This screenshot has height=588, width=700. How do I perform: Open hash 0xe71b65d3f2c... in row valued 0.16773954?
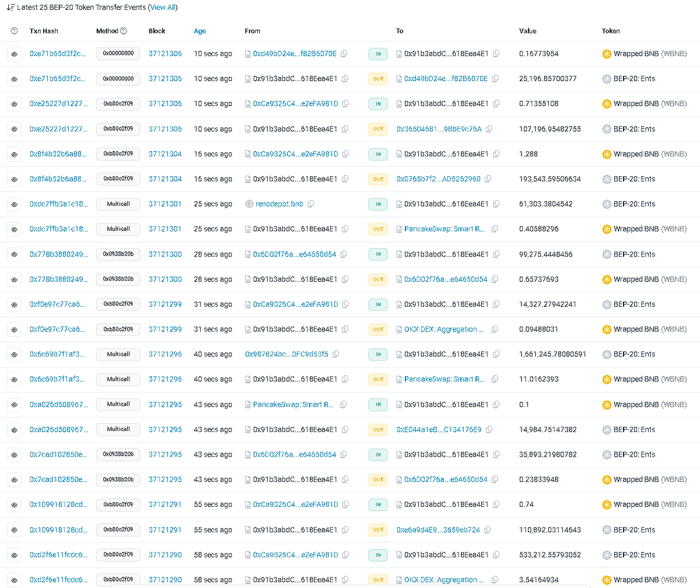(58, 54)
